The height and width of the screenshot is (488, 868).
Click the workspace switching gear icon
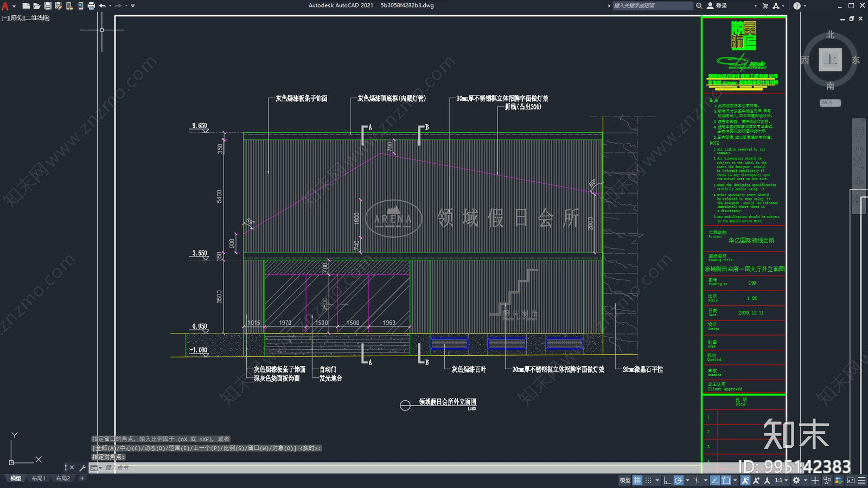[796, 480]
